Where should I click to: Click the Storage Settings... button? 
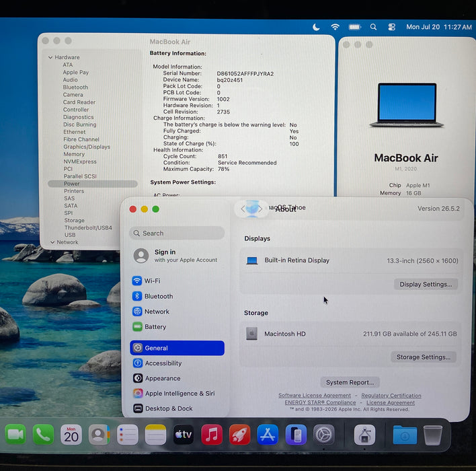(x=424, y=357)
